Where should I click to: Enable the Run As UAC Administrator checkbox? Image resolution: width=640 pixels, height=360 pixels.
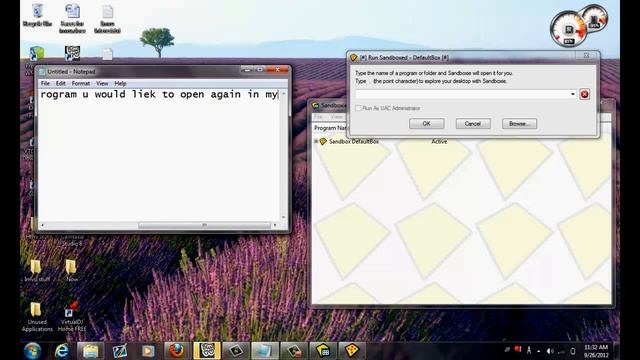click(358, 108)
